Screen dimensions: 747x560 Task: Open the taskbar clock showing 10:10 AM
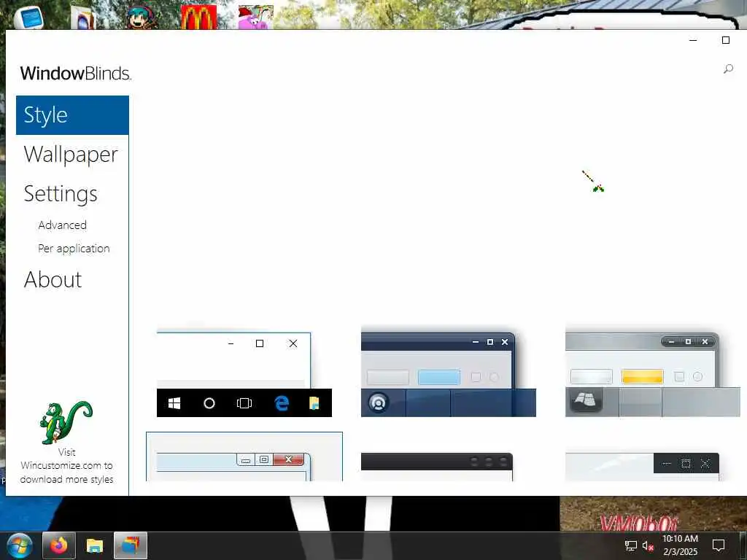pyautogui.click(x=681, y=545)
